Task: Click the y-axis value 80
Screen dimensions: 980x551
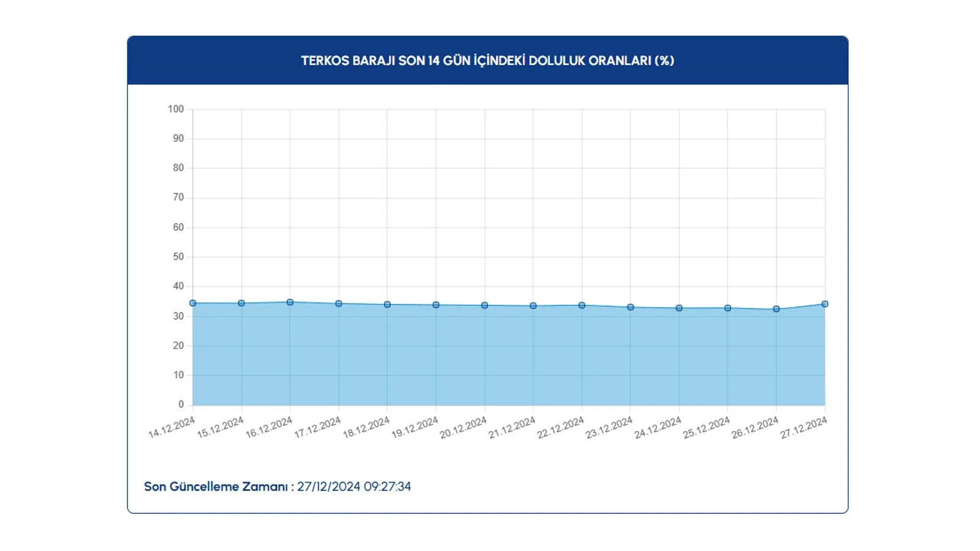Action: (x=178, y=168)
